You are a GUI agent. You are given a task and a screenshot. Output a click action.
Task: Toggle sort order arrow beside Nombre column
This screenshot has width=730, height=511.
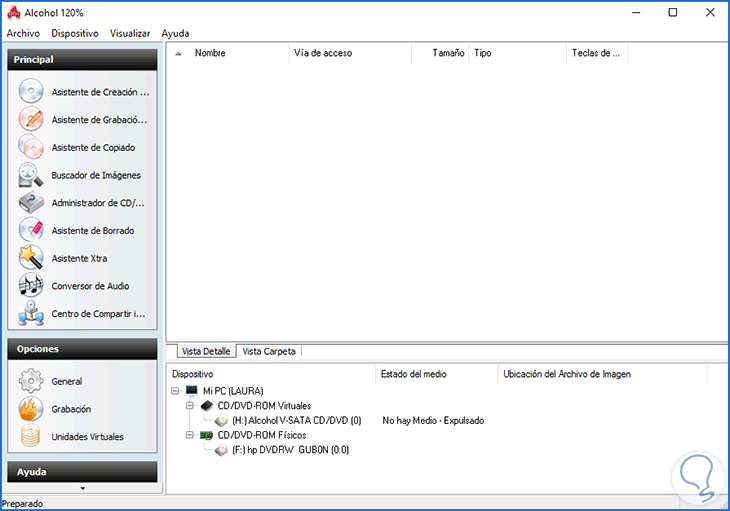178,54
